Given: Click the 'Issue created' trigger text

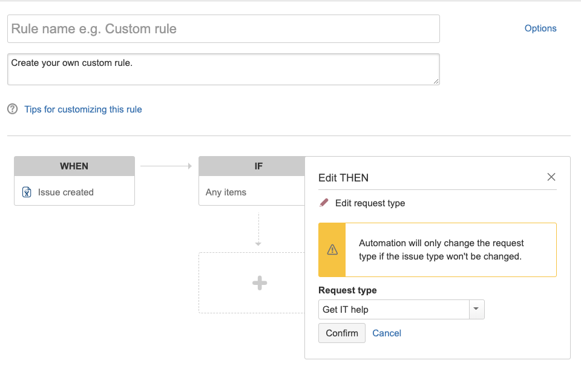Looking at the screenshot, I should coord(66,192).
